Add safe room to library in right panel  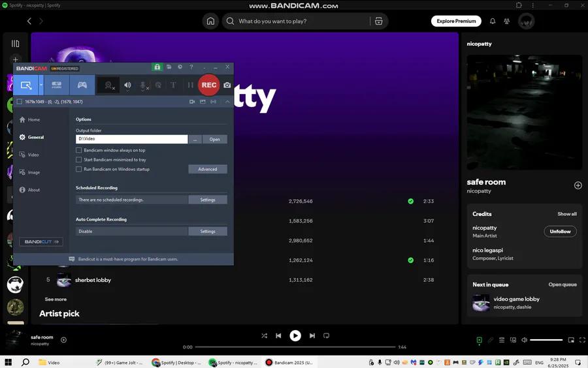click(x=578, y=185)
